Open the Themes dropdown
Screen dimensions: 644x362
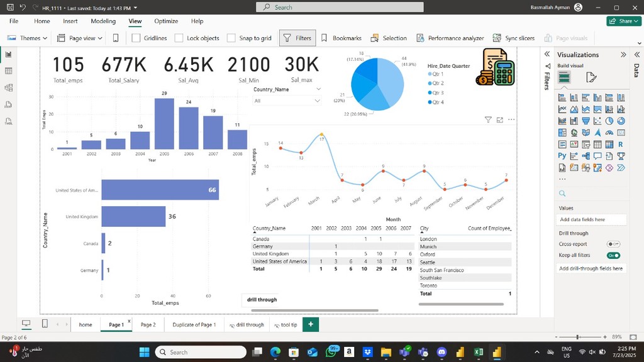27,38
